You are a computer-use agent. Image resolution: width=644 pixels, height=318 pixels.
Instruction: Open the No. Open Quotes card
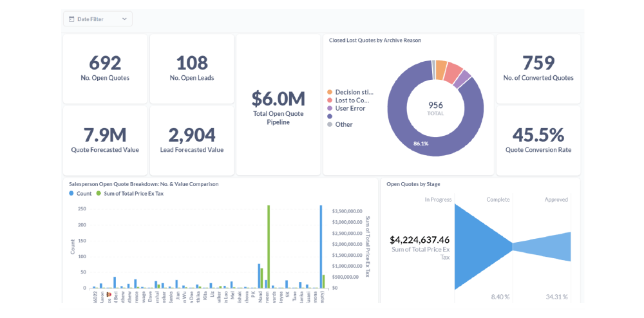pyautogui.click(x=105, y=68)
